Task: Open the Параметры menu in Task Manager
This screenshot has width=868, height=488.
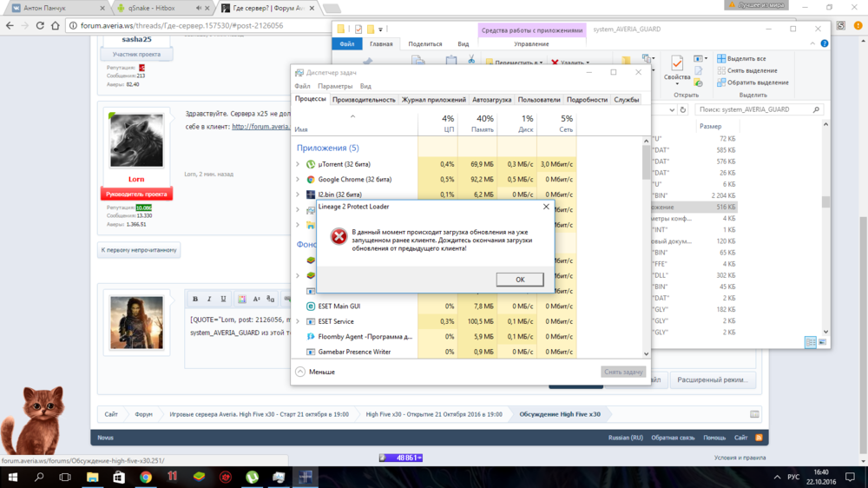Action: [335, 86]
